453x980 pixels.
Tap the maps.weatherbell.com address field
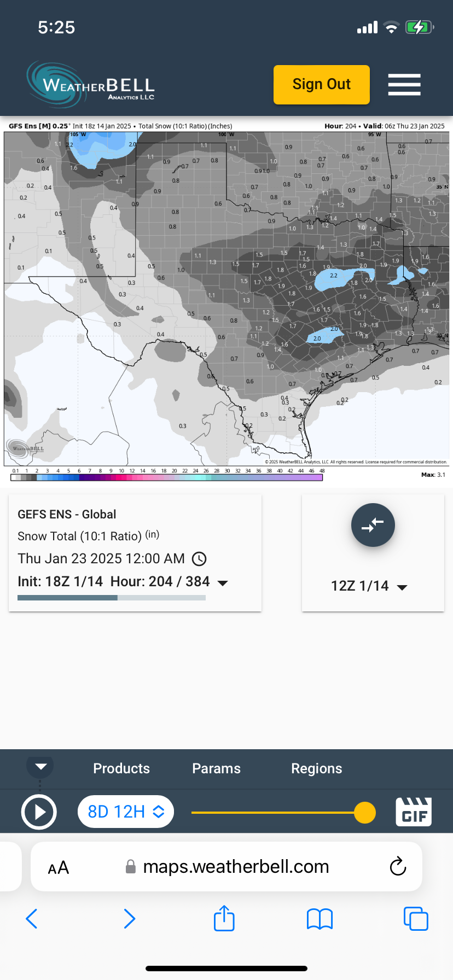tap(235, 867)
